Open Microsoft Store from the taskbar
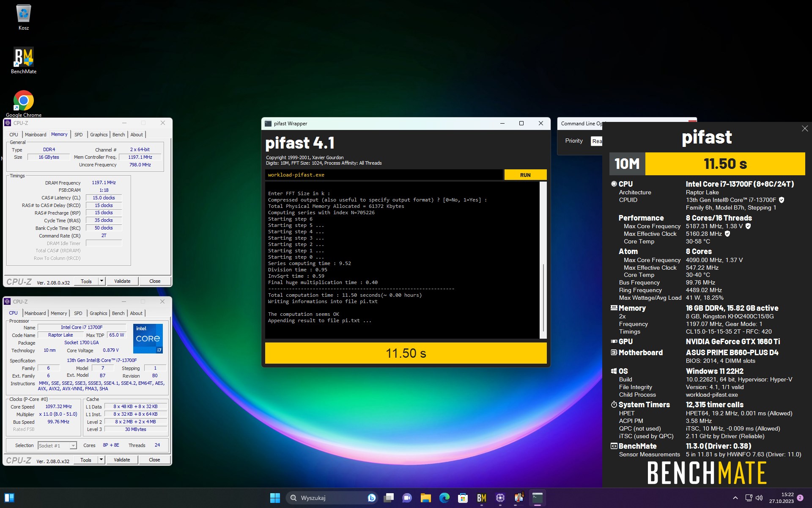 [x=463, y=498]
